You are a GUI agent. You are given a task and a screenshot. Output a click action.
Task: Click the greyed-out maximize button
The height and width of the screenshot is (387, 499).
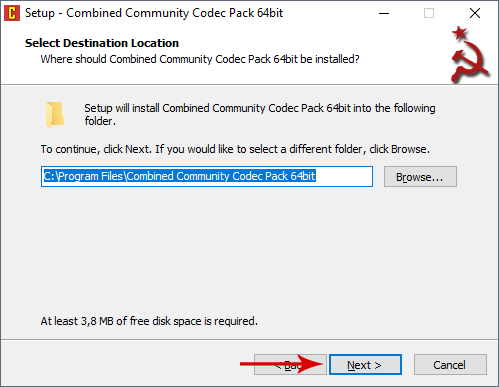pos(429,13)
